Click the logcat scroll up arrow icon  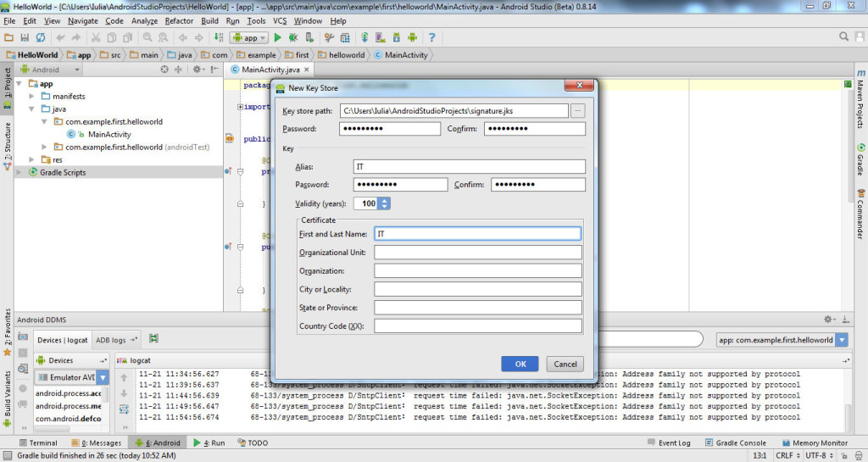[x=124, y=377]
